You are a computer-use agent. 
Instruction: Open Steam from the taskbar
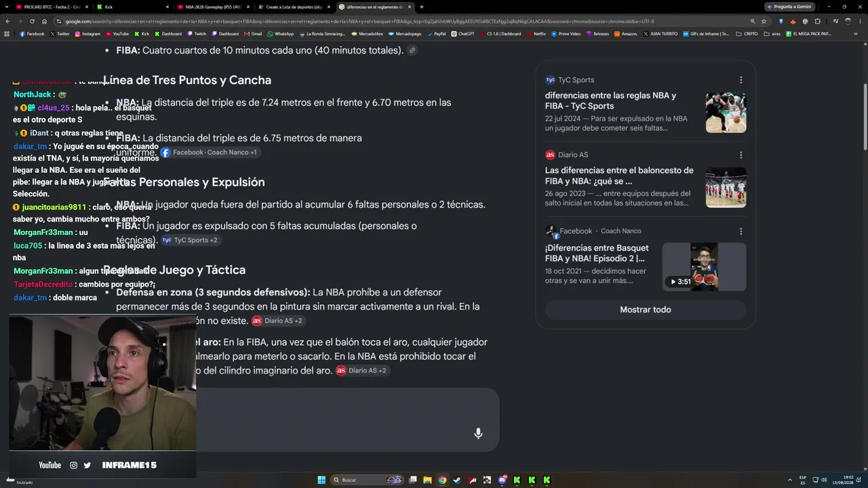(457, 480)
